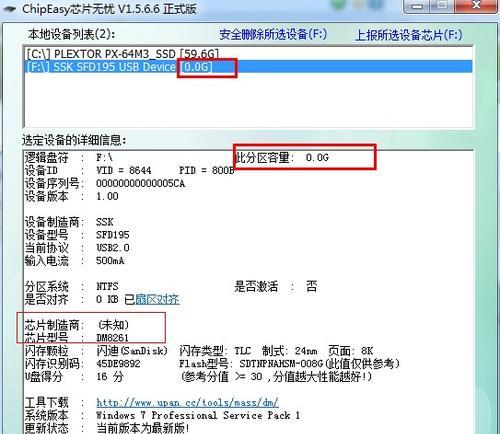Click the 选定设备的详细信息 heading
The height and width of the screenshot is (434, 500).
[74, 140]
